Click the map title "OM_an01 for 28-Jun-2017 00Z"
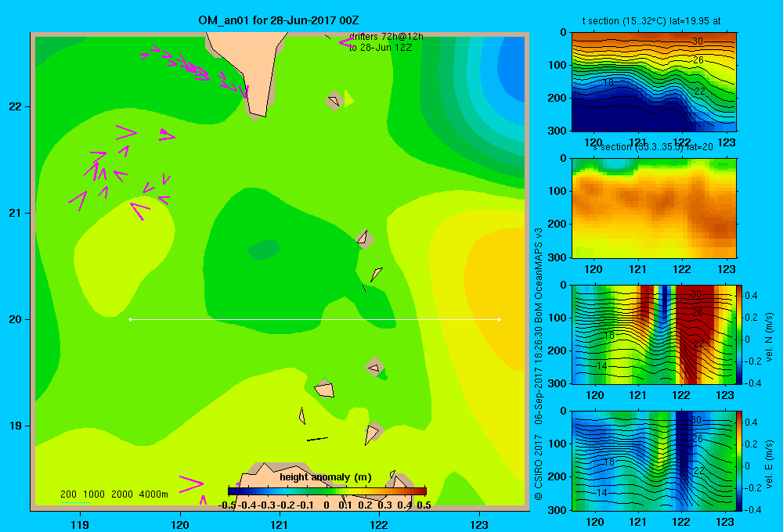The width and height of the screenshot is (783, 532). point(278,20)
